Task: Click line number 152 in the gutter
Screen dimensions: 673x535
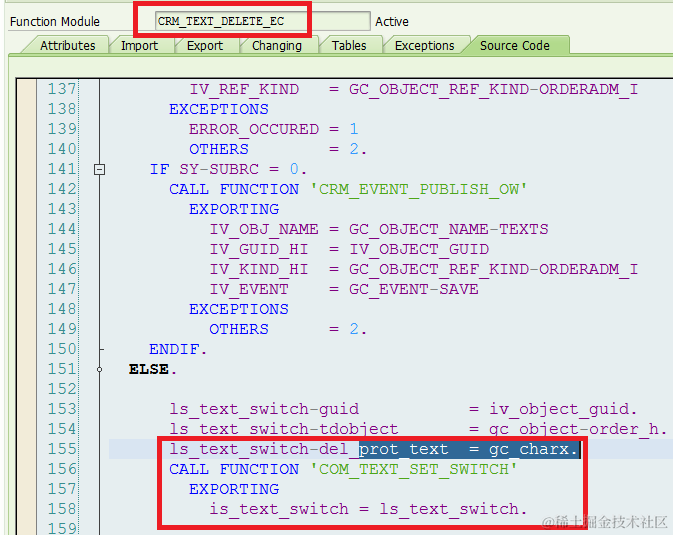Action: [x=62, y=389]
